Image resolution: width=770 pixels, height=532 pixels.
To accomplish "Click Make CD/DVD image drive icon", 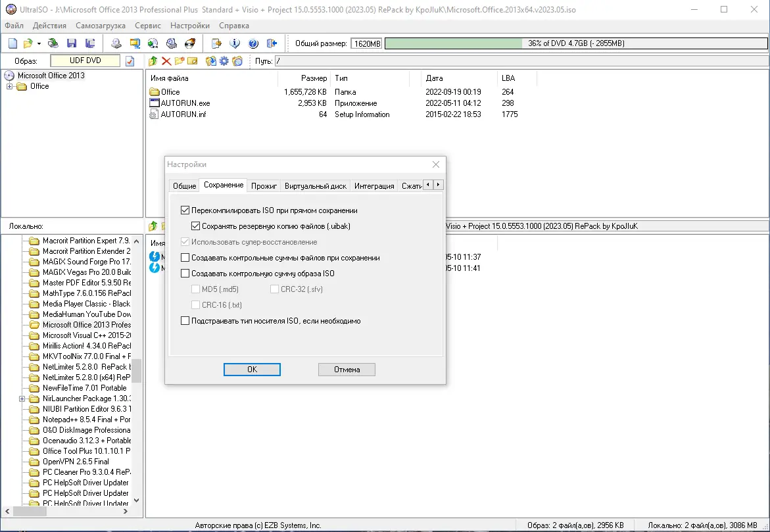I will (x=116, y=43).
